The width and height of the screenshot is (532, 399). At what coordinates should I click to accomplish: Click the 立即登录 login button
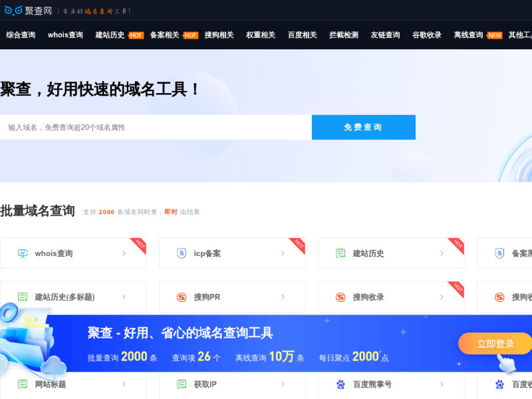click(x=495, y=344)
